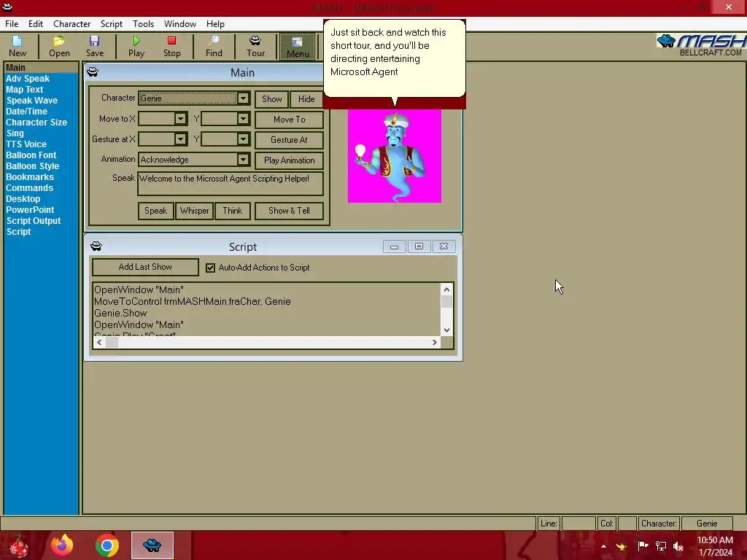Expand the Animation dropdown showing Acknowledge

click(243, 160)
